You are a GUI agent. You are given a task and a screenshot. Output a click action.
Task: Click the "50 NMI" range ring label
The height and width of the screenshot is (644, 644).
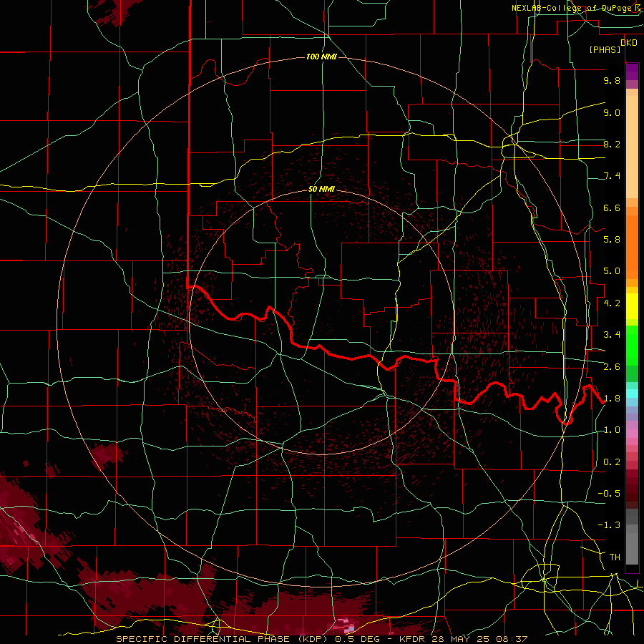[x=321, y=189]
